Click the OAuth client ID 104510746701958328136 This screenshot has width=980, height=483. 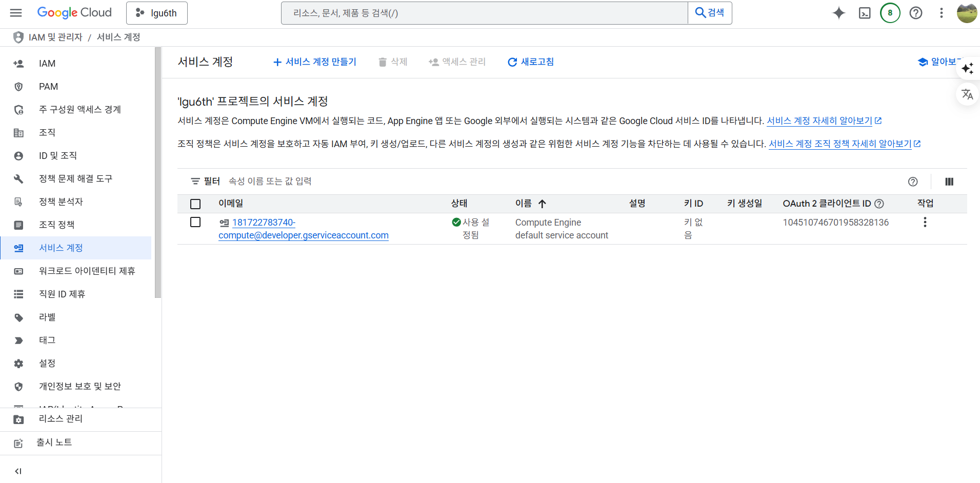(835, 223)
